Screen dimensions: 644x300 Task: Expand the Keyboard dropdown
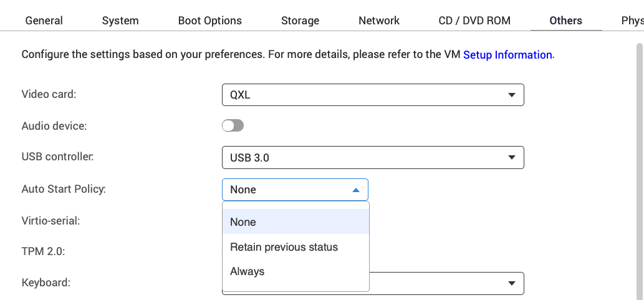click(x=511, y=283)
